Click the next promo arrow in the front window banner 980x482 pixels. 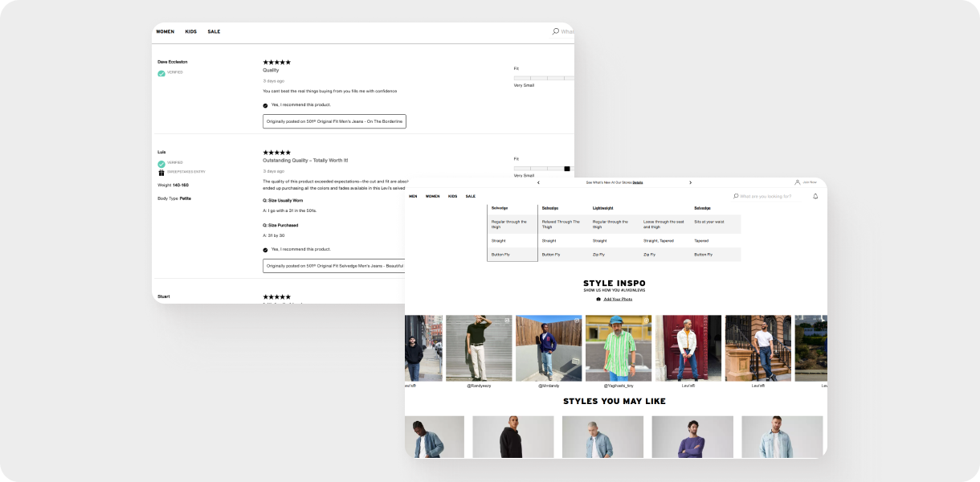(x=690, y=182)
